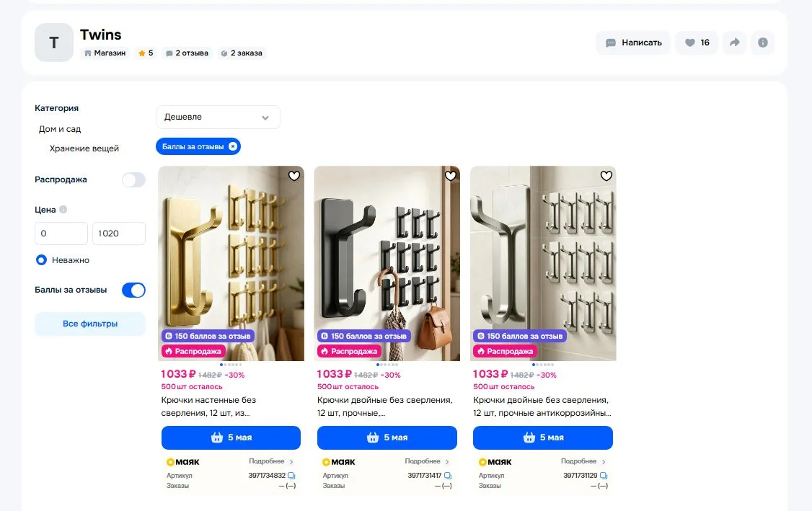Open Все фильтры button
The image size is (812, 511).
(90, 324)
